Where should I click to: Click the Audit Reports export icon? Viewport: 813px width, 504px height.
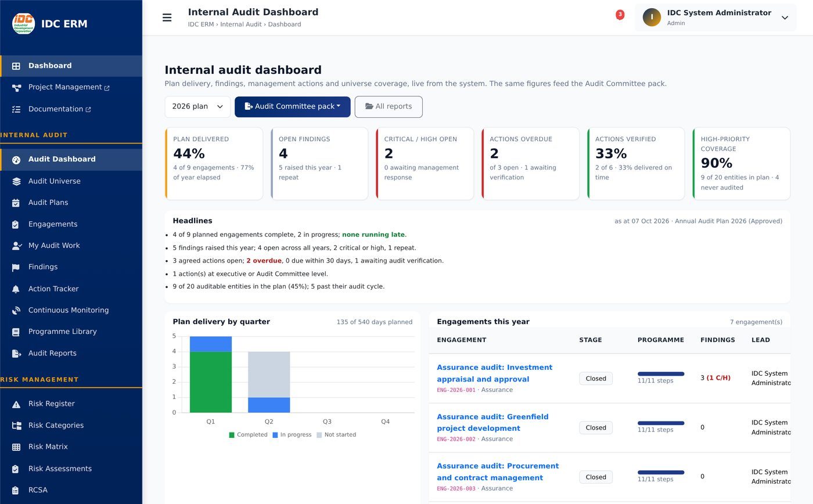tap(16, 354)
